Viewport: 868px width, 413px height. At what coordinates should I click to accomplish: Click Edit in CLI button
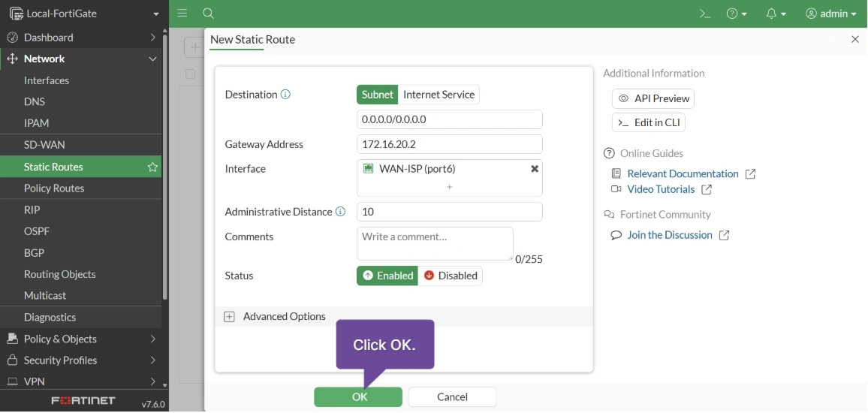click(649, 123)
